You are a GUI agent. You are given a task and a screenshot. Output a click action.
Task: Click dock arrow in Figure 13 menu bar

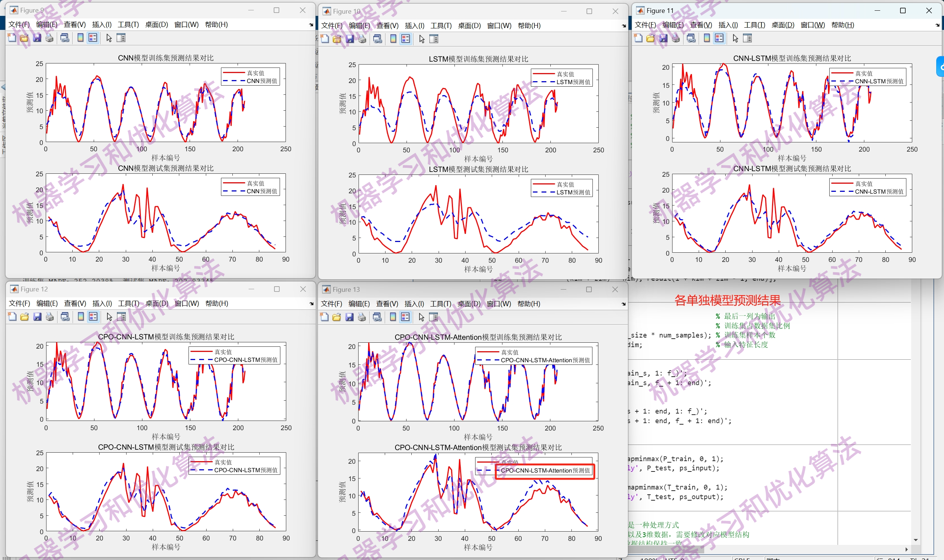623,304
